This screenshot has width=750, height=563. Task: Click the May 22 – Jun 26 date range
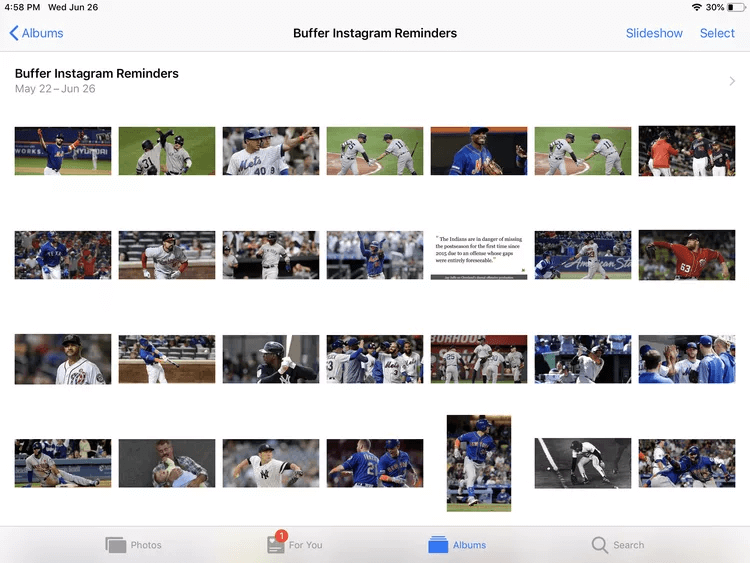coord(55,88)
